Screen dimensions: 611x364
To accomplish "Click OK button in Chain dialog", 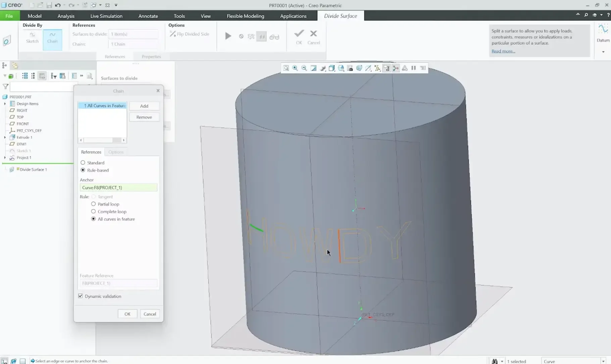I will click(x=127, y=314).
